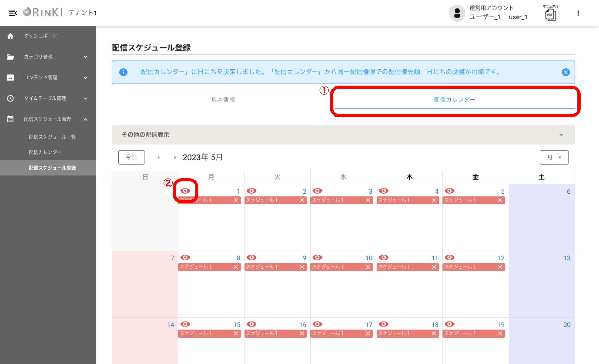Toggle the eye visibility on May 18
Viewport: 599px width, 364px height.
pyautogui.click(x=383, y=324)
